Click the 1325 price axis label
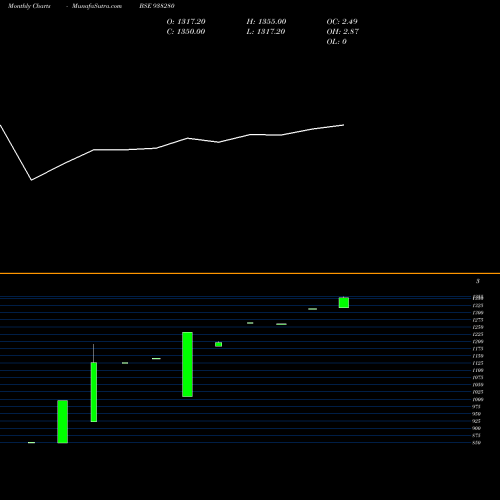The height and width of the screenshot is (500, 500). click(478, 305)
